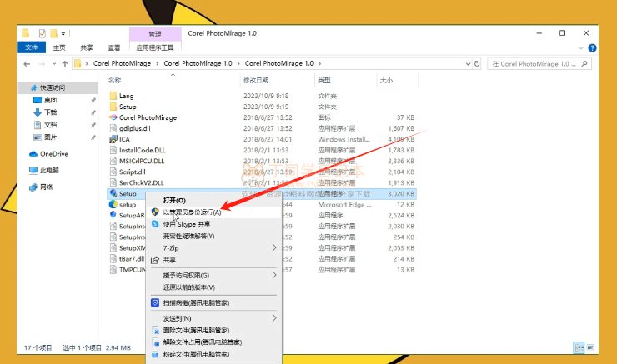Open the Share ribbon tab
The height and width of the screenshot is (364, 617).
coord(87,47)
